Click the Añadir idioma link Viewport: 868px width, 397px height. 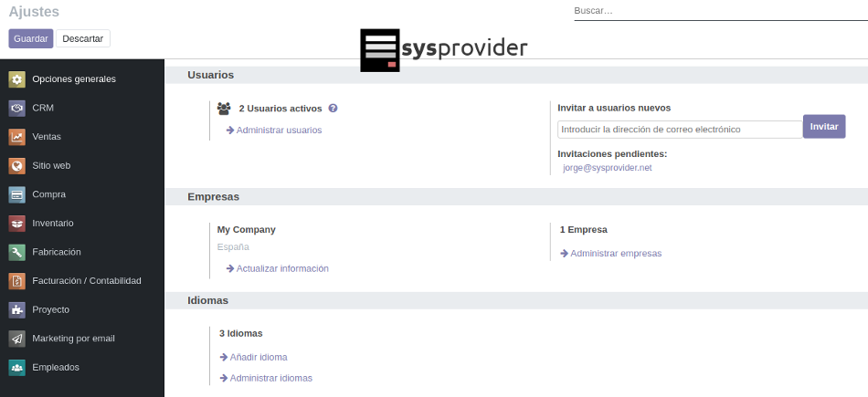point(258,358)
